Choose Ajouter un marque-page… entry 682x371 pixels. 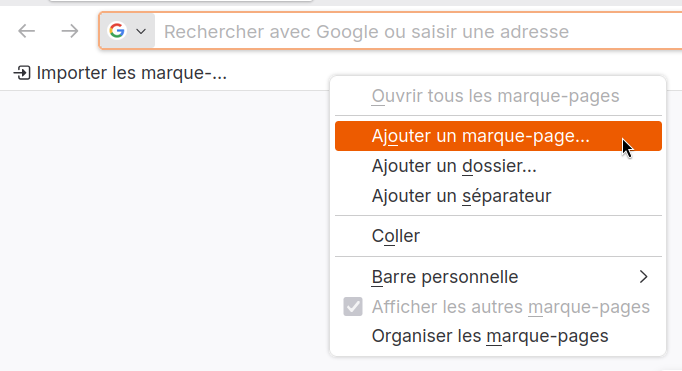click(x=498, y=136)
